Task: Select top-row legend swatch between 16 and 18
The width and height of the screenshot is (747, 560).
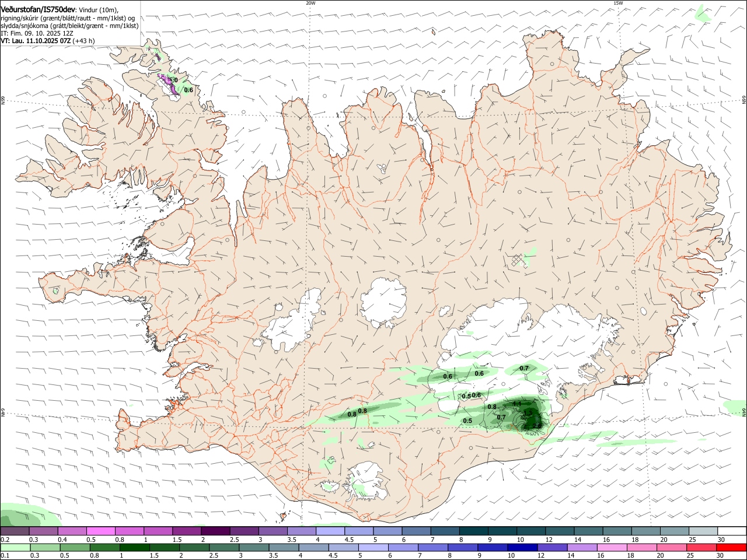Action: (617, 531)
